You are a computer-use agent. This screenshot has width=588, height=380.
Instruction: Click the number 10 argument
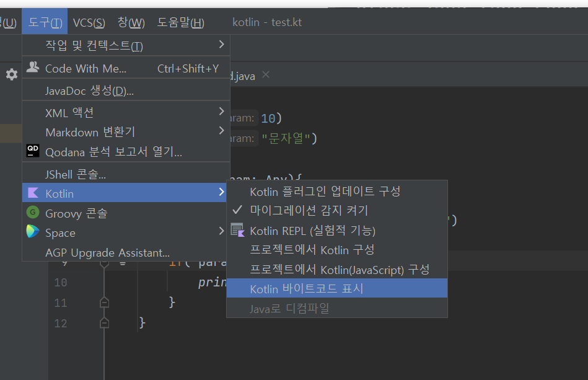268,118
